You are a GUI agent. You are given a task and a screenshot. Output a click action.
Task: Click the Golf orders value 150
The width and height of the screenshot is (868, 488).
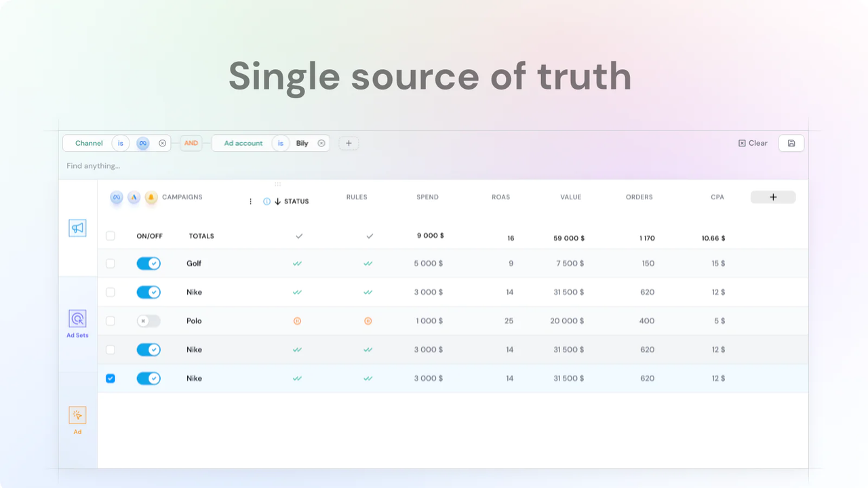click(x=648, y=264)
